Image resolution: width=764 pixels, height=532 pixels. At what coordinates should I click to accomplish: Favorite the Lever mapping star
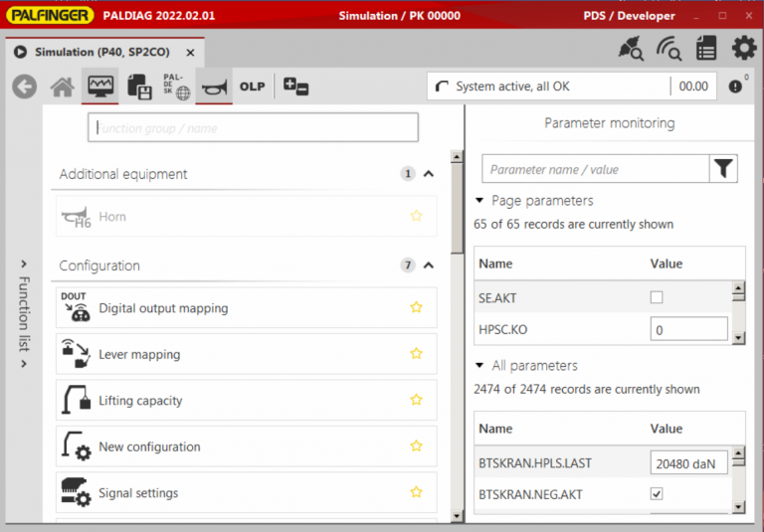click(417, 354)
